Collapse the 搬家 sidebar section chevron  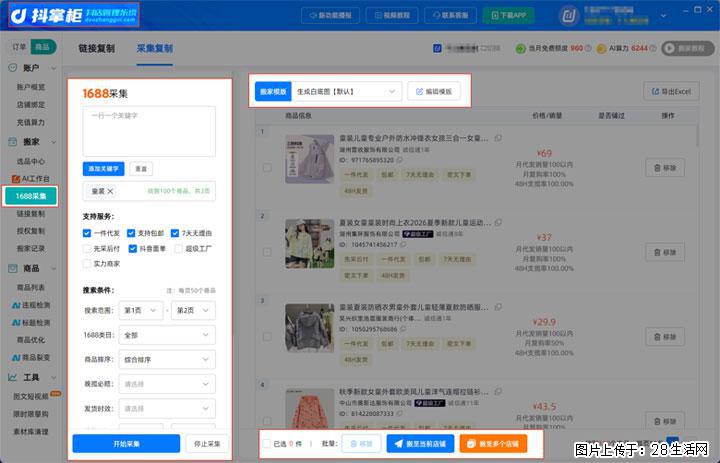pyautogui.click(x=54, y=142)
